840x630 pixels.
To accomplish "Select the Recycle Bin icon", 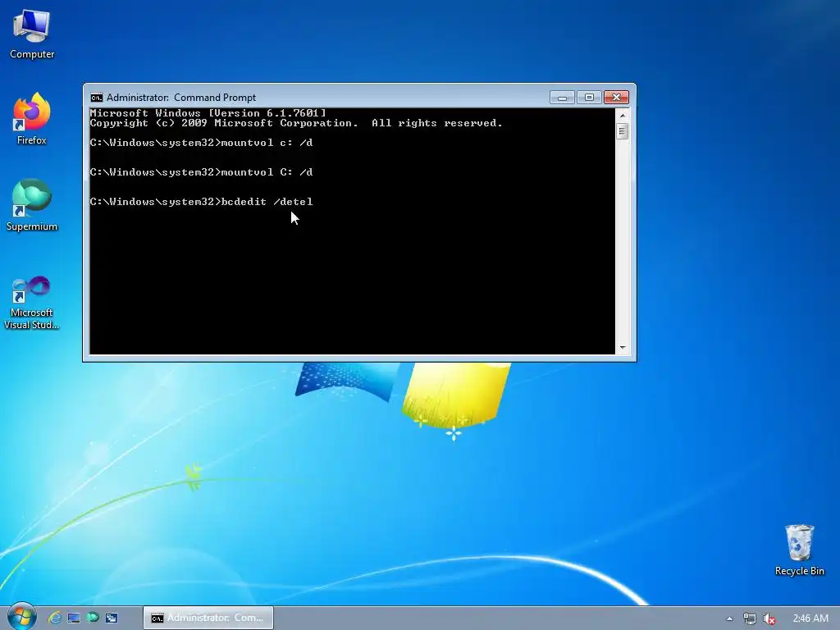I will pyautogui.click(x=799, y=550).
